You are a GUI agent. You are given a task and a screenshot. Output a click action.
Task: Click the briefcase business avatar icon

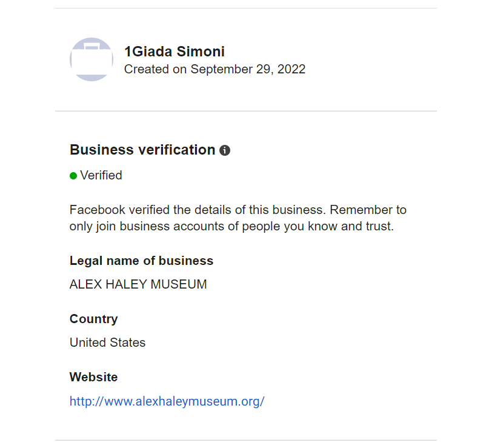pos(91,59)
